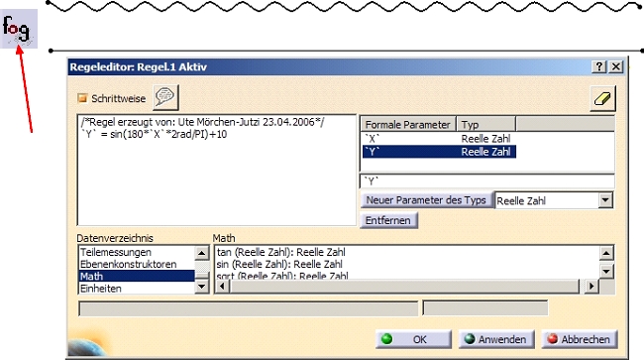Click the green OK light icon
This screenshot has height=360, width=644.
386,339
